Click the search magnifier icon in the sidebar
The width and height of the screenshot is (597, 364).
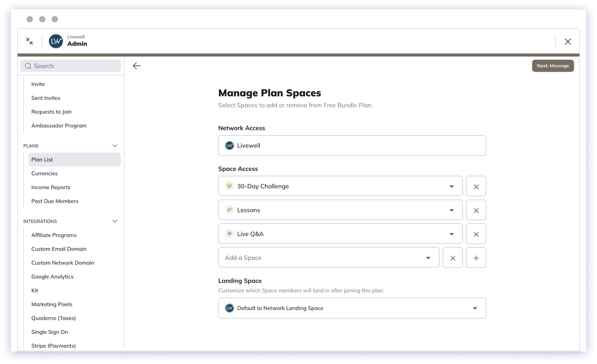[28, 66]
